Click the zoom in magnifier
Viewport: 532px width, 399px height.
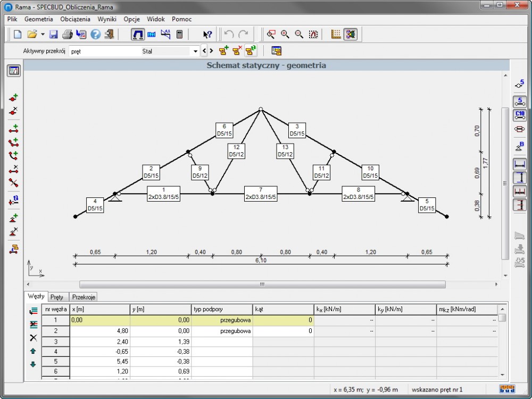pos(285,35)
